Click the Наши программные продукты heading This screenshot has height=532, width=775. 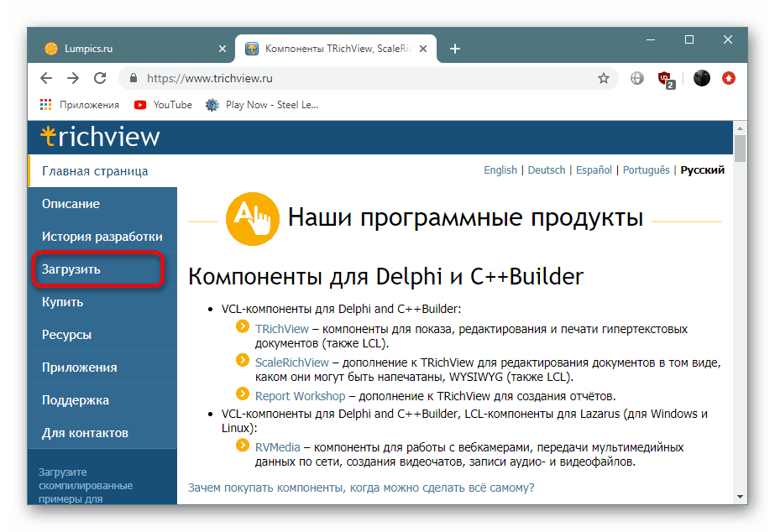[466, 218]
